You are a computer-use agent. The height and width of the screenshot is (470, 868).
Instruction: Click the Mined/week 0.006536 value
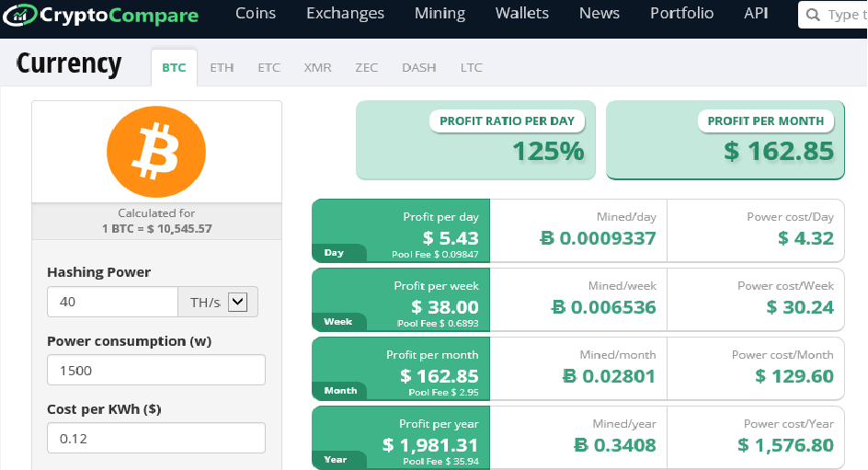point(604,306)
